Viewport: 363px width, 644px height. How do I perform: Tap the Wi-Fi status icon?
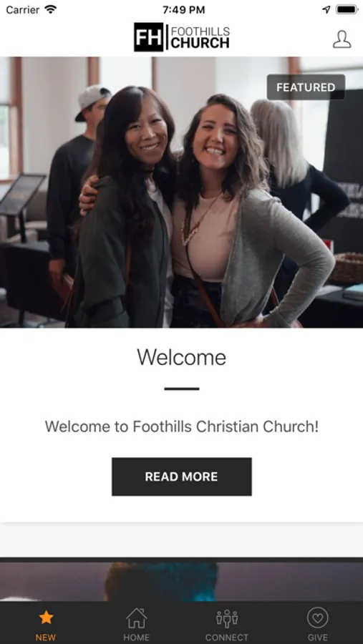tap(51, 9)
